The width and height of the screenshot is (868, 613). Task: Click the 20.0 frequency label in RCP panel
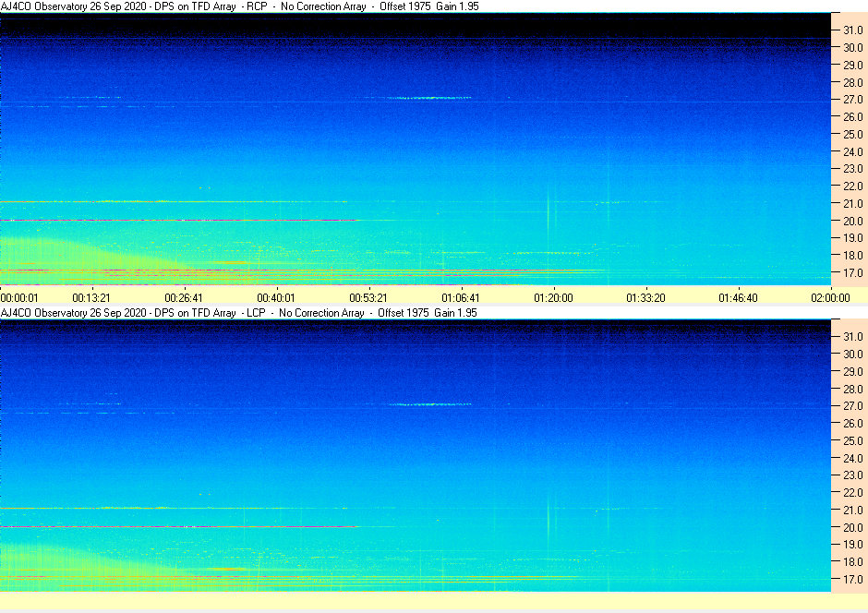[x=853, y=221]
